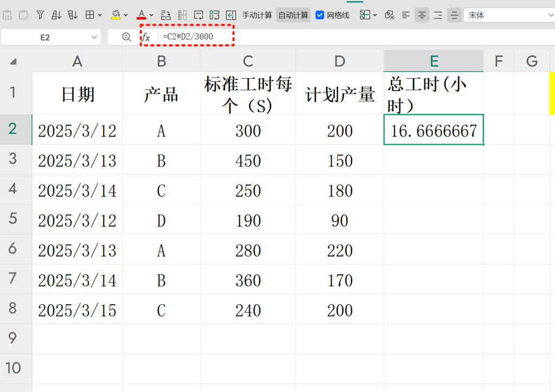Click the clear cells icon with x
This screenshot has width=555, height=392.
pyautogui.click(x=389, y=15)
